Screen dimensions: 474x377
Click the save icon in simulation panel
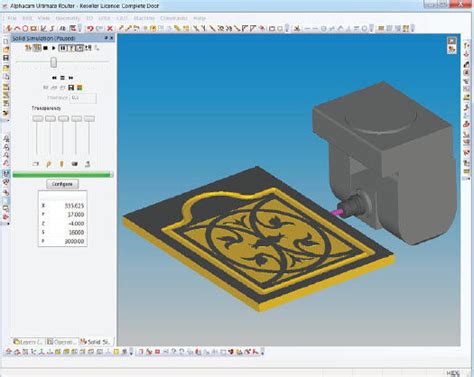coord(71,88)
